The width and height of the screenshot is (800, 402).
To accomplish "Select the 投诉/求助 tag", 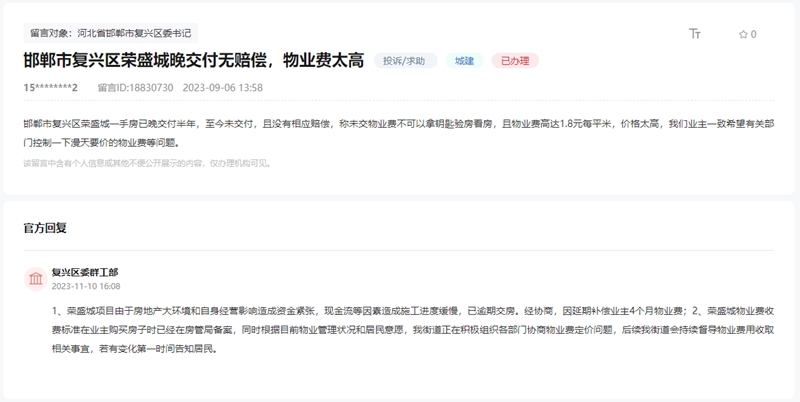I will [405, 61].
